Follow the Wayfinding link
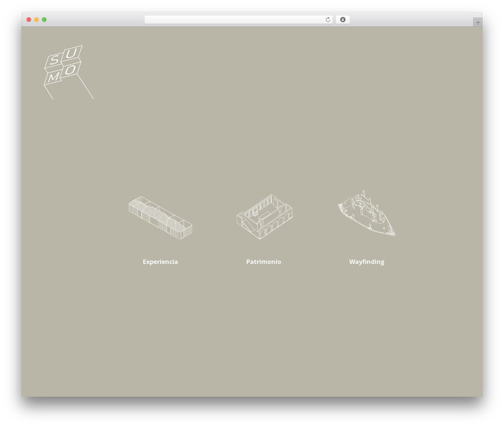Image resolution: width=504 pixels, height=427 pixels. tap(367, 262)
